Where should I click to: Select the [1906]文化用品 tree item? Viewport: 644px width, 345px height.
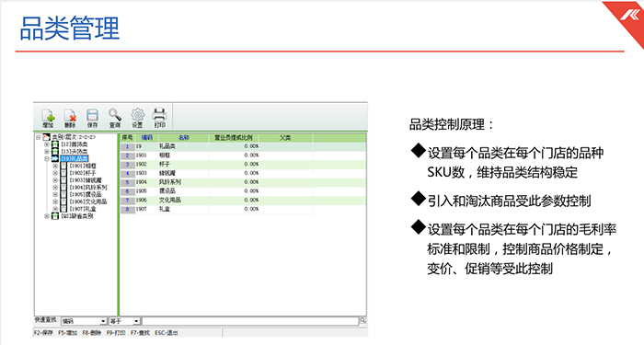coord(88,201)
